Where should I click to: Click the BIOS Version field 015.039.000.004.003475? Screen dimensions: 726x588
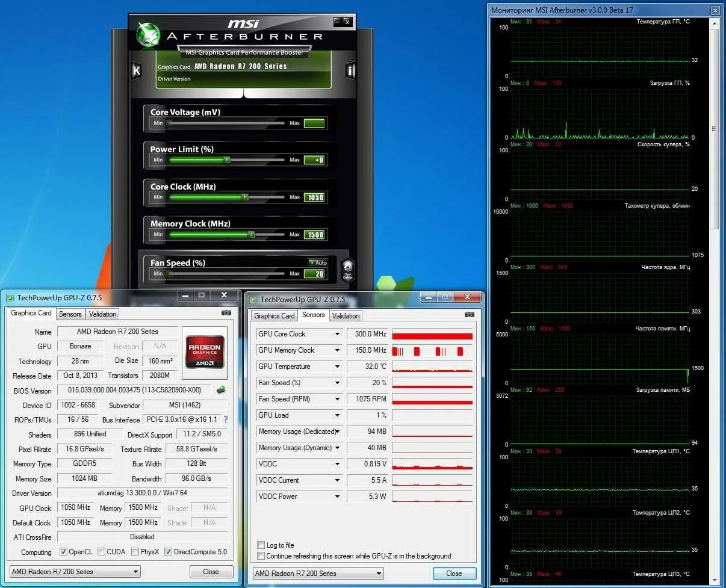click(x=134, y=390)
